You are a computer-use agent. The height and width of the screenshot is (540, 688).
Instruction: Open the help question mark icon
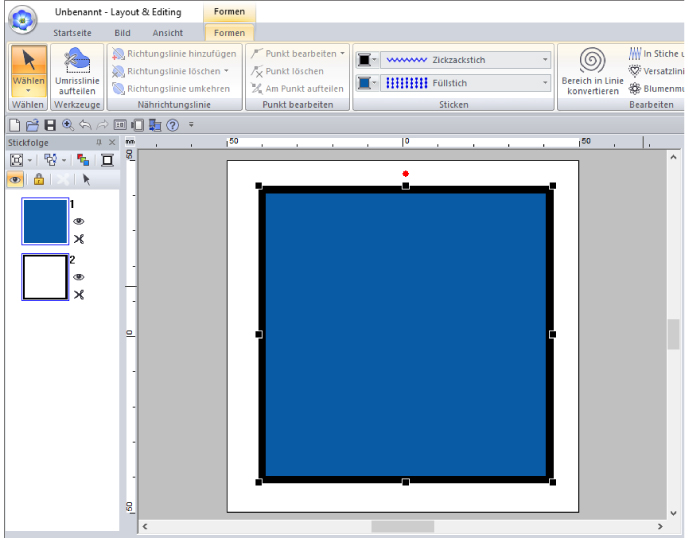point(173,125)
